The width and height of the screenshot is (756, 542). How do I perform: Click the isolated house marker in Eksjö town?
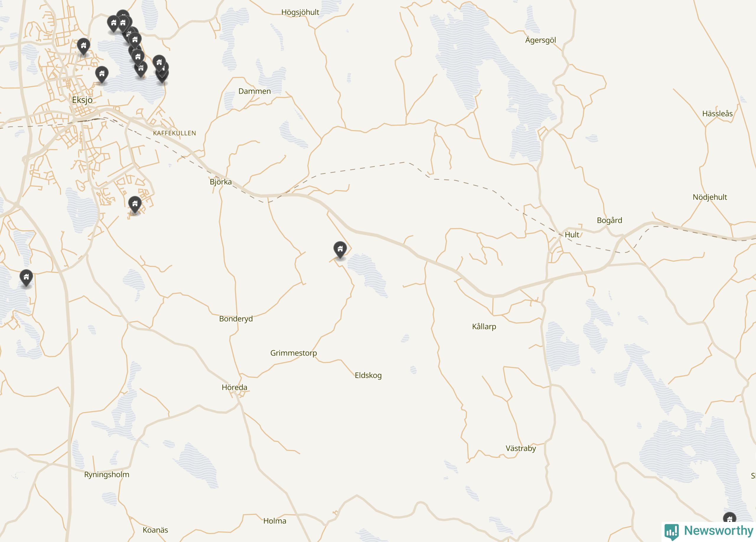click(x=83, y=46)
